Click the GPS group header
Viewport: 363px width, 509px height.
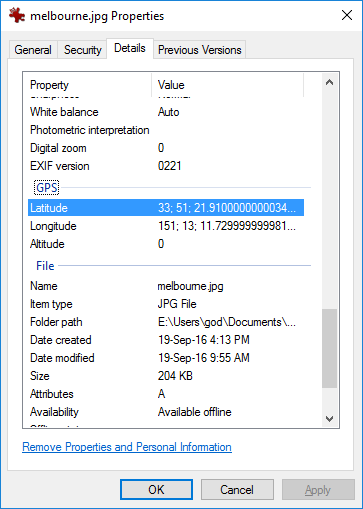pos(47,188)
